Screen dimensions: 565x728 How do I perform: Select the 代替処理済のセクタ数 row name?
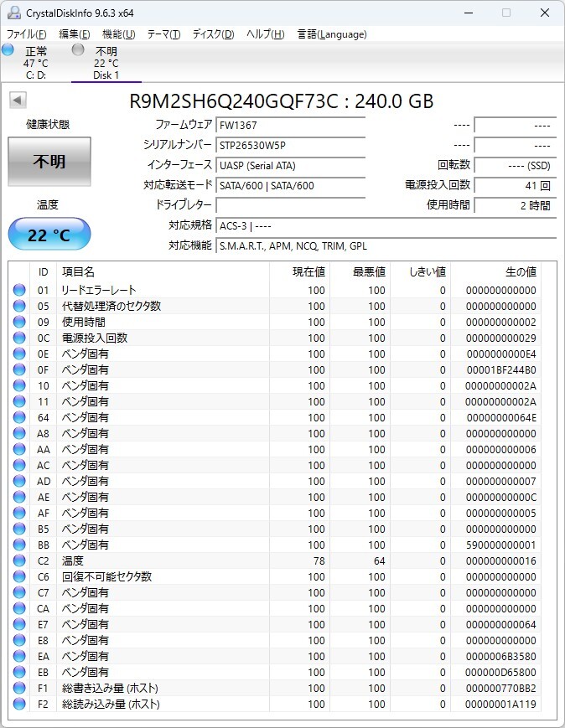[111, 306]
